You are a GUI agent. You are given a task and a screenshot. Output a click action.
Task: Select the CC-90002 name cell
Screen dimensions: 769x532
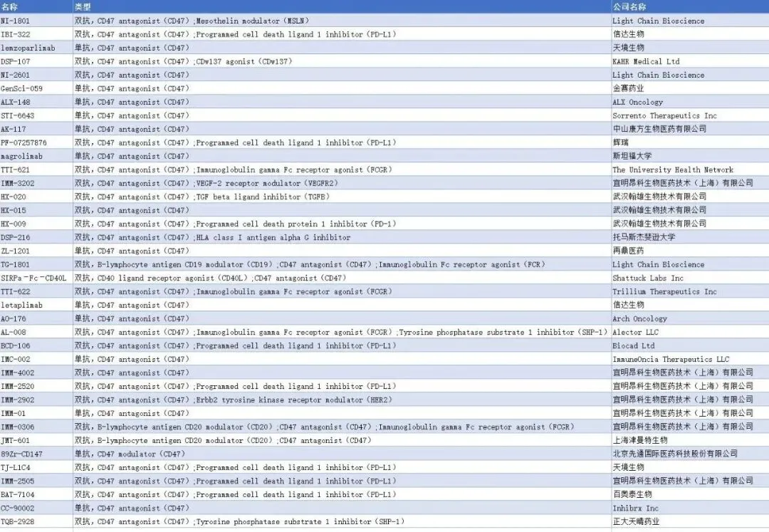36,508
